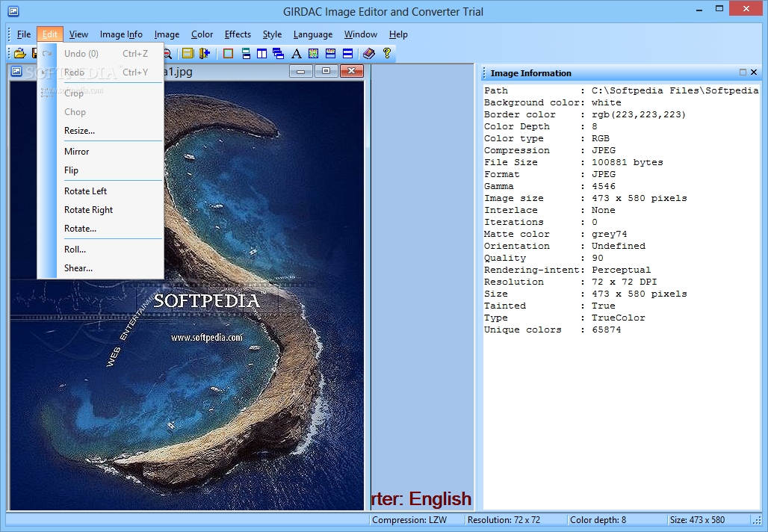768x532 pixels.
Task: Click the 'Gamma' 4546 row
Action: 550,186
